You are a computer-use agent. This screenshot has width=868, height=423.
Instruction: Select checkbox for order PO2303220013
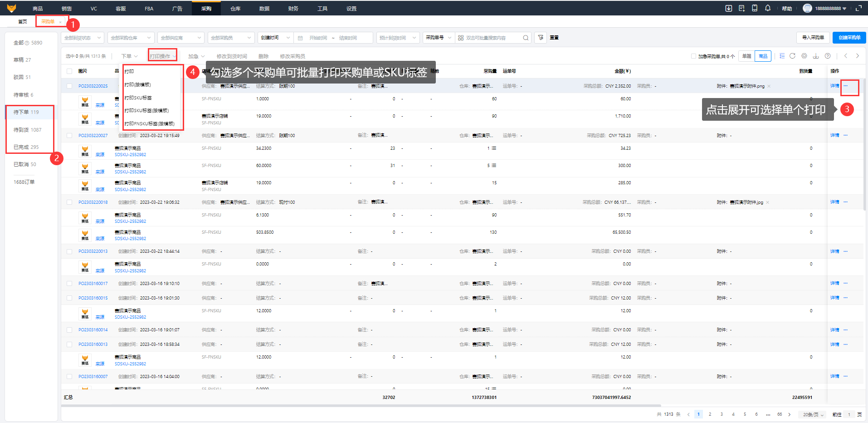pyautogui.click(x=69, y=251)
